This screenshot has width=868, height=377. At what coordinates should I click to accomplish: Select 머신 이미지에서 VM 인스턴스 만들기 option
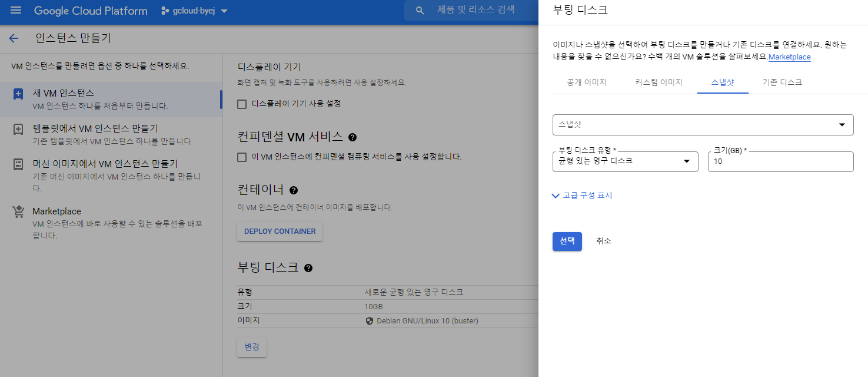(x=111, y=176)
